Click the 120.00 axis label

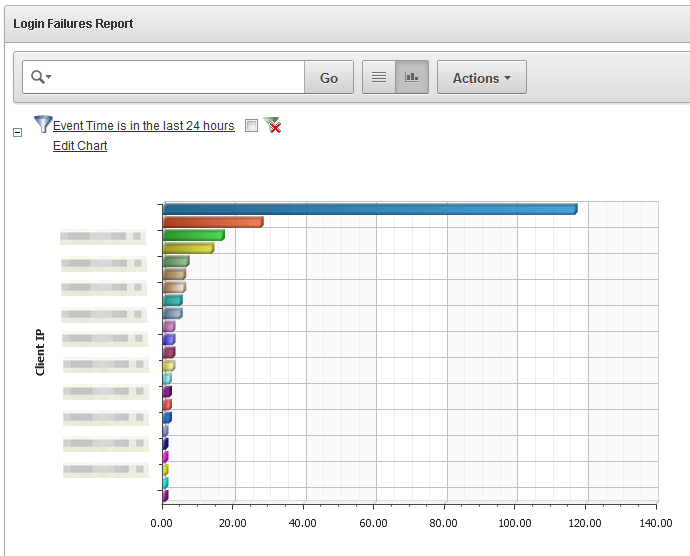click(x=585, y=523)
